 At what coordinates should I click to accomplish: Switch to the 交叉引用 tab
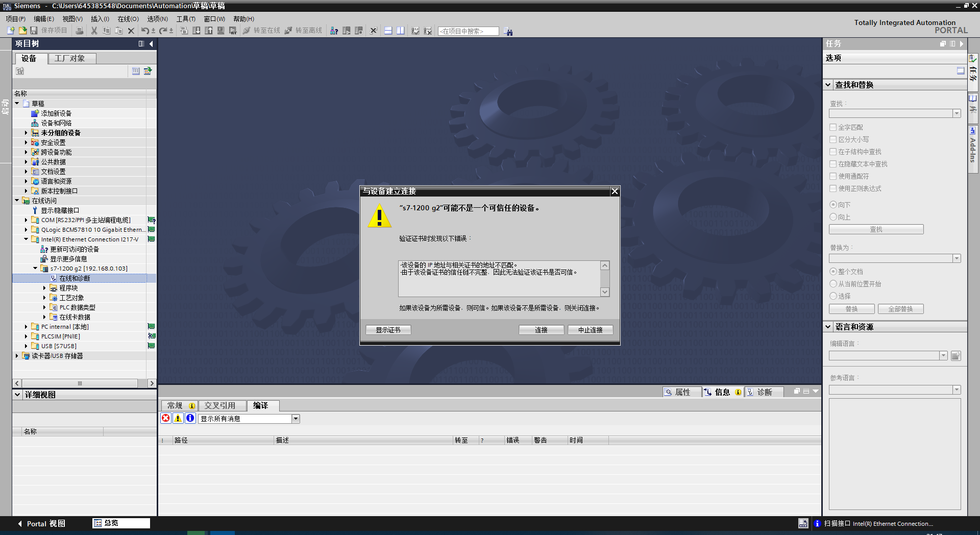222,406
